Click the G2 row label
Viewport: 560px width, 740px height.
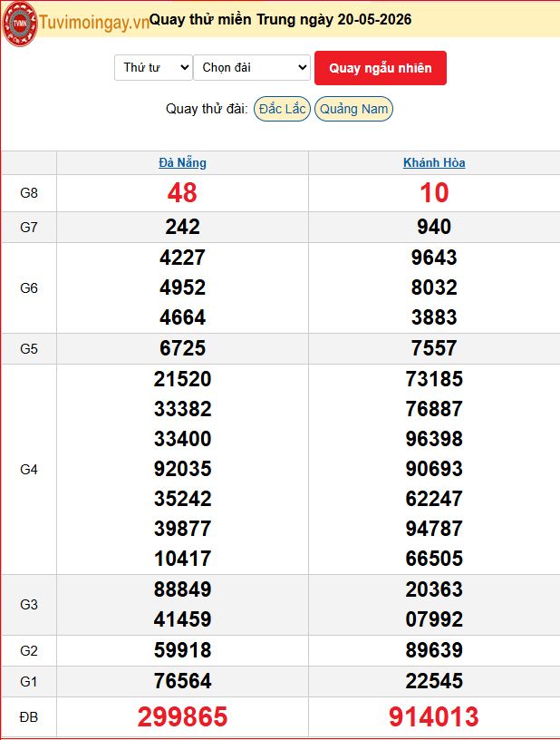[x=29, y=651]
